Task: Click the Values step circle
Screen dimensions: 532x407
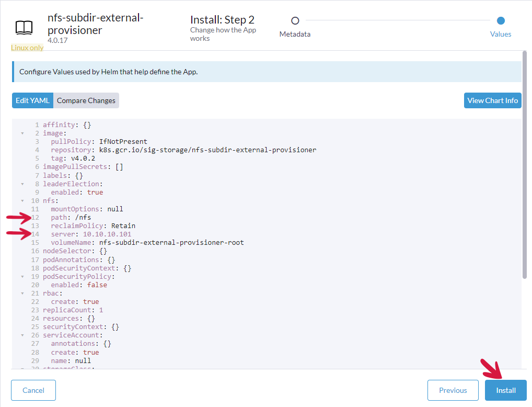Action: pyautogui.click(x=501, y=21)
